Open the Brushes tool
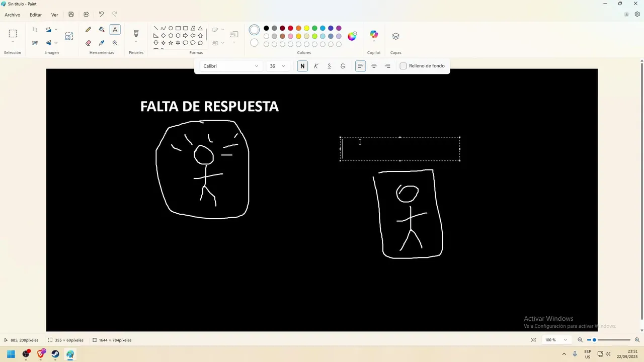This screenshot has height=362, width=644. [x=136, y=33]
